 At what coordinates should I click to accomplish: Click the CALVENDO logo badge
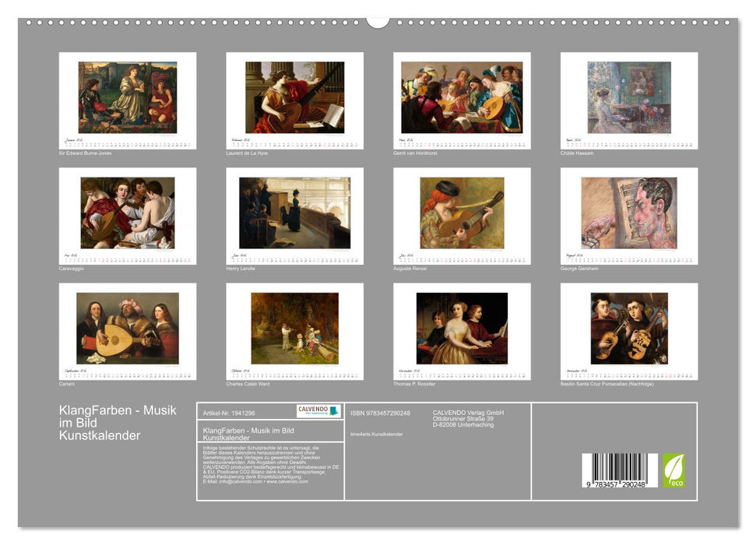pos(318,411)
